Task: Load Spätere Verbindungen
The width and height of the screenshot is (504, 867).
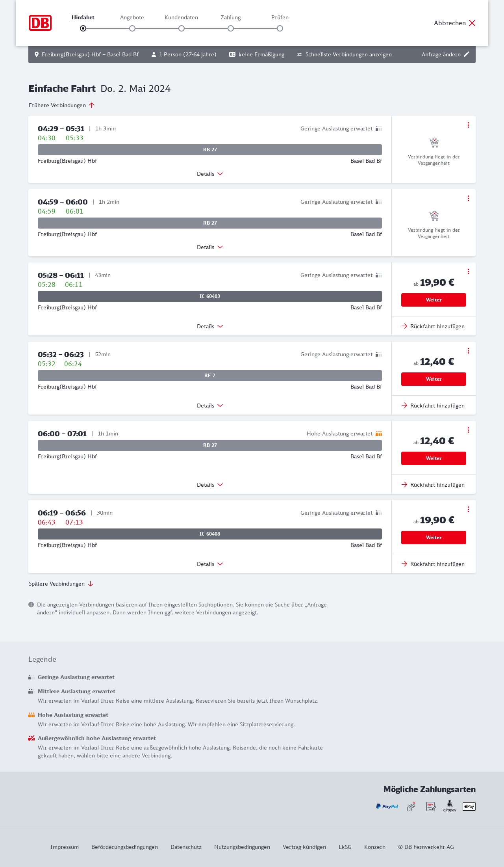Action: click(61, 584)
